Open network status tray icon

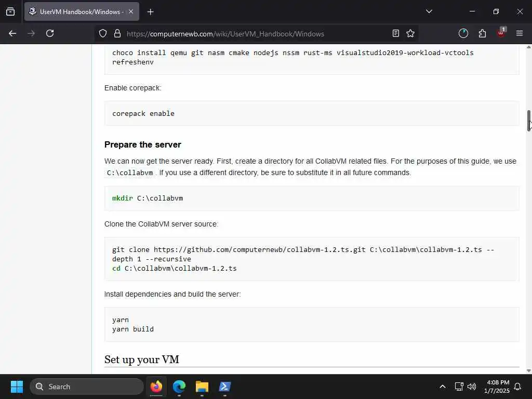tap(459, 387)
